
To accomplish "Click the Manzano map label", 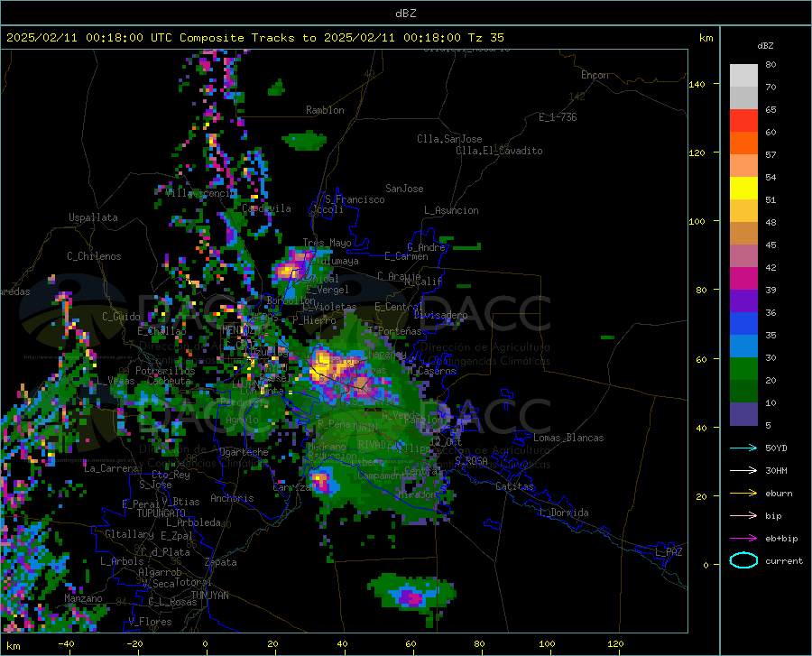I will [83, 598].
